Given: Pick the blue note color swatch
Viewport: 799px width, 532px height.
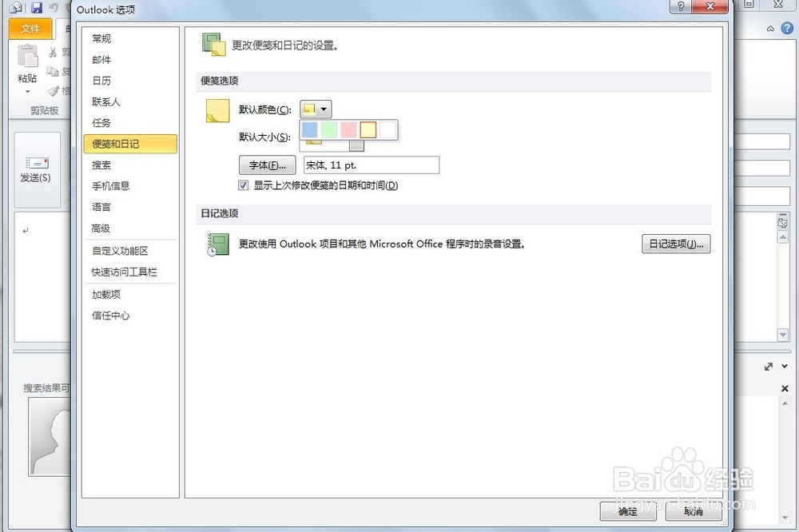Looking at the screenshot, I should point(309,129).
